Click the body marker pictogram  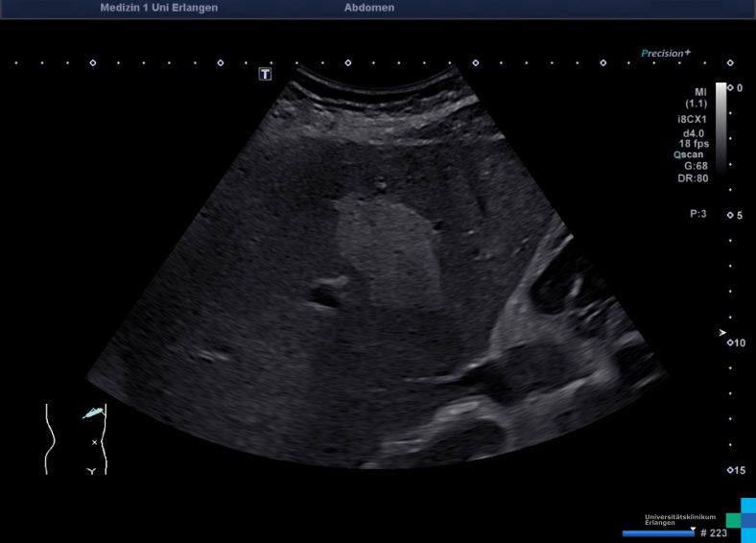tap(76, 438)
